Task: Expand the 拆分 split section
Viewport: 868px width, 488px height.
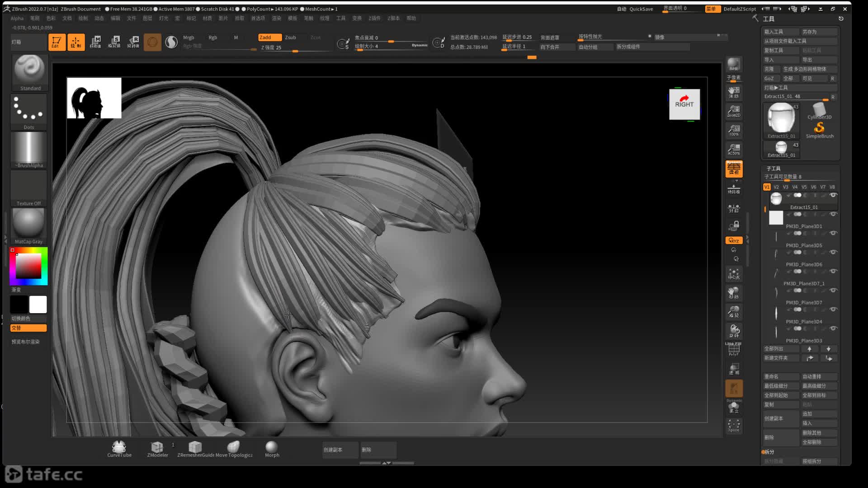Action: pos(769,452)
